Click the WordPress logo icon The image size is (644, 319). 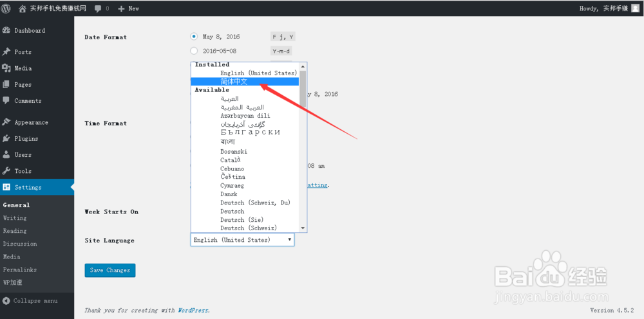6,8
